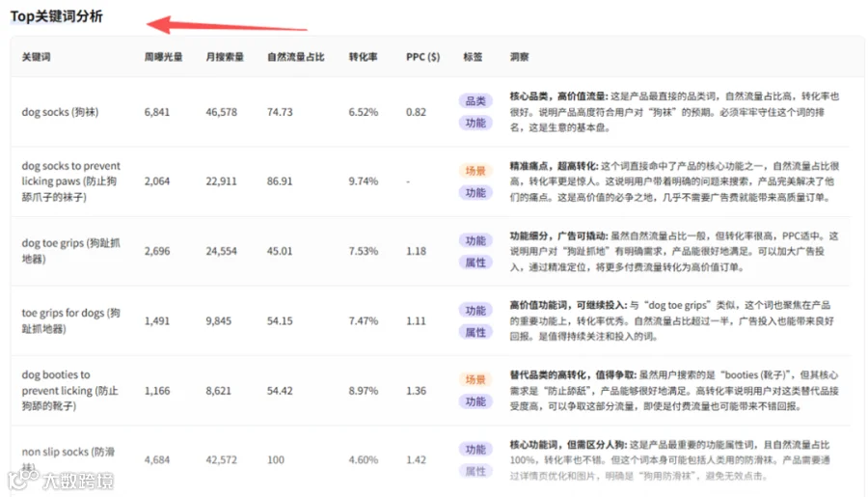
Task: Click organic traffic share 74.73
Action: [280, 112]
